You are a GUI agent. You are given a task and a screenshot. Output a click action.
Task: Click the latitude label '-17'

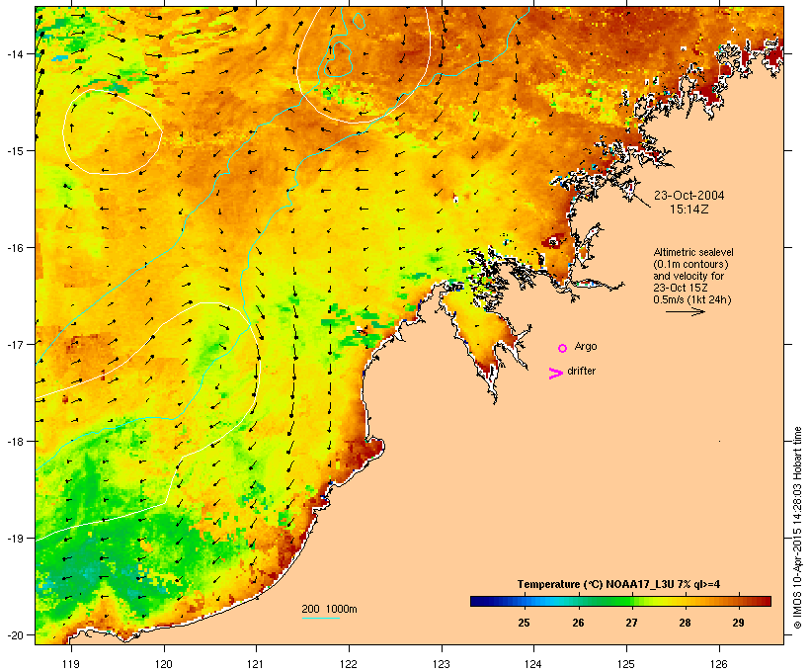pyautogui.click(x=15, y=344)
